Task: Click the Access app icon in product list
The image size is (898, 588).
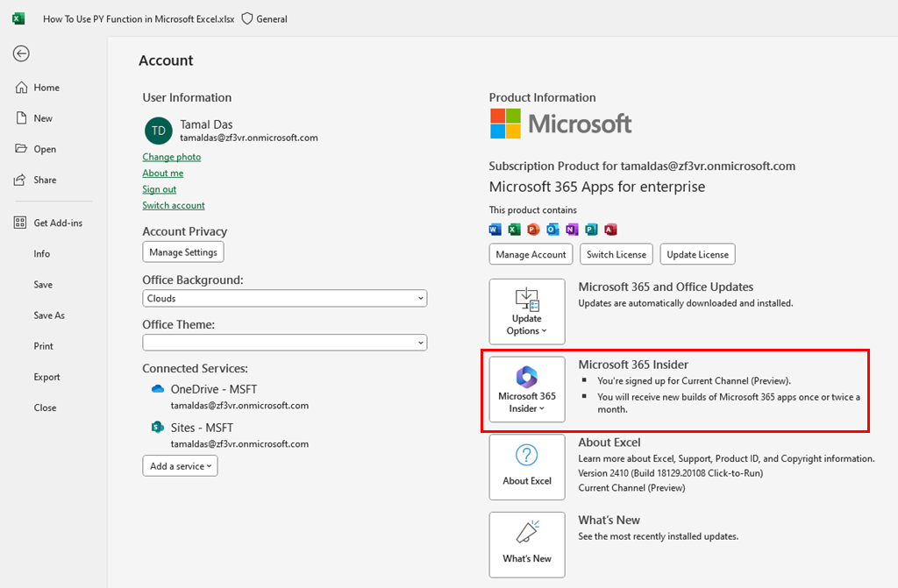Action: tap(610, 230)
